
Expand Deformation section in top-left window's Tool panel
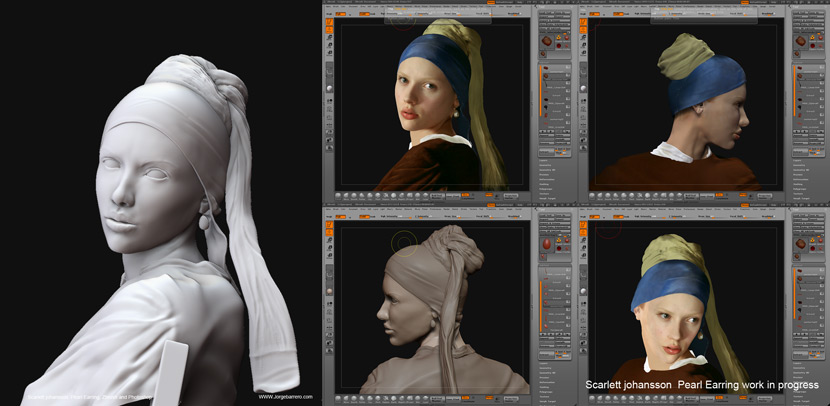(x=547, y=179)
